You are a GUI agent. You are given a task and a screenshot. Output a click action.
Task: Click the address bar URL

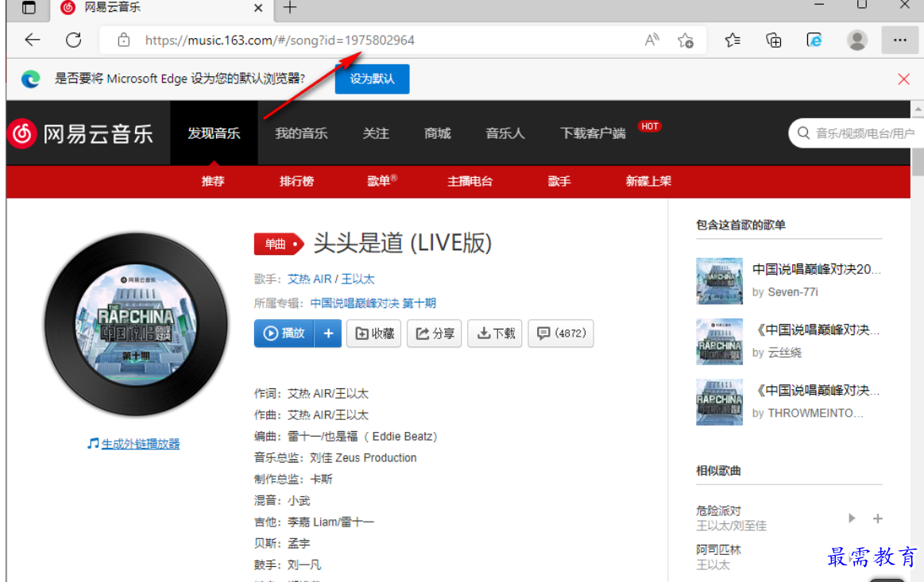point(280,40)
